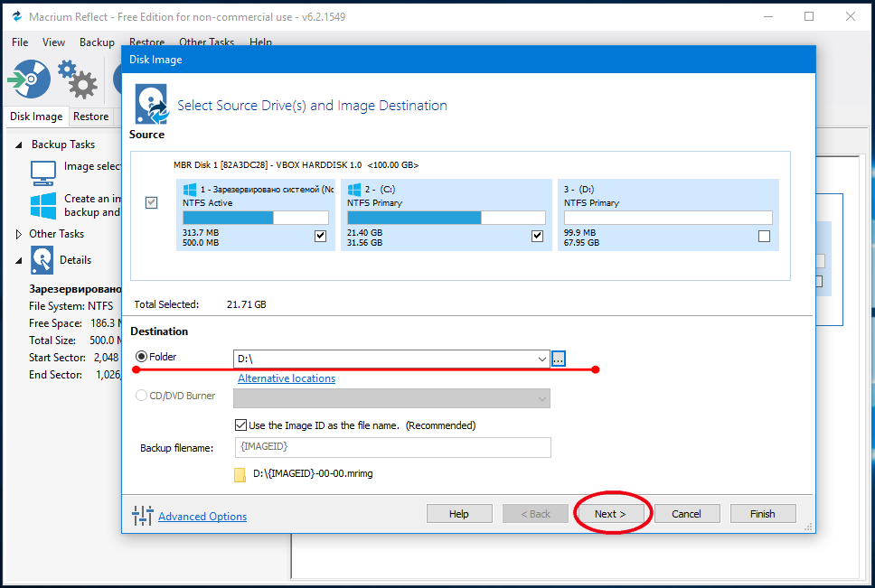
Task: Click the Finish button
Action: [x=763, y=514]
